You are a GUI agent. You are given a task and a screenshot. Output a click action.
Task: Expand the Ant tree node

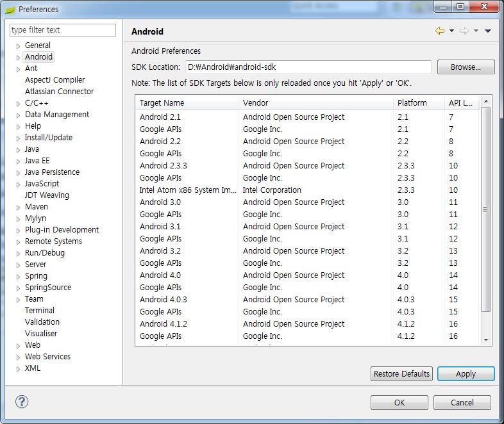[x=19, y=69]
